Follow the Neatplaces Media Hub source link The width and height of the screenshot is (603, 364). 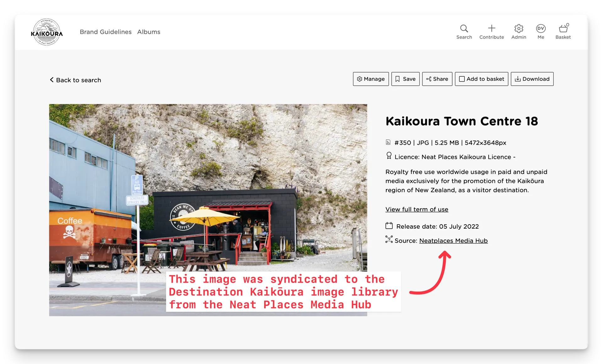[x=453, y=241]
